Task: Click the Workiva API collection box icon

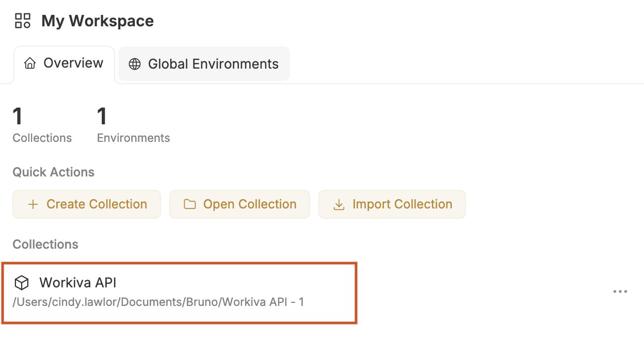Action: point(22,283)
